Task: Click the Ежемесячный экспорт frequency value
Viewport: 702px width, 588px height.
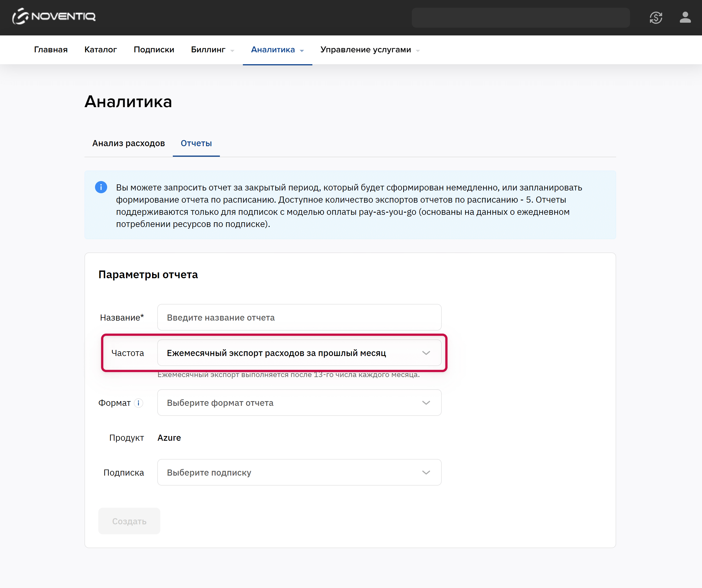Action: (x=276, y=353)
